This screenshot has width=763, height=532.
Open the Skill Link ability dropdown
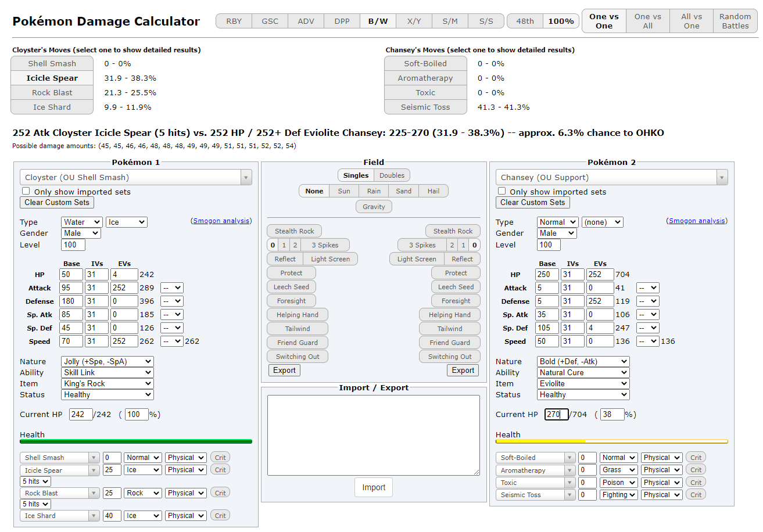pos(108,372)
